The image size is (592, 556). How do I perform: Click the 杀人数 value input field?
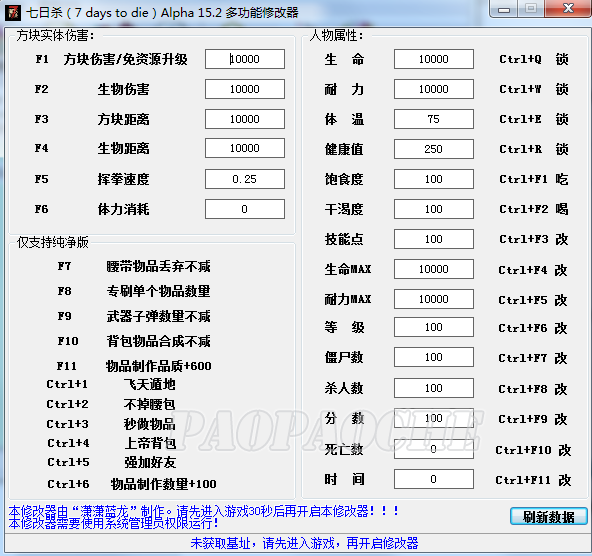pos(434,388)
